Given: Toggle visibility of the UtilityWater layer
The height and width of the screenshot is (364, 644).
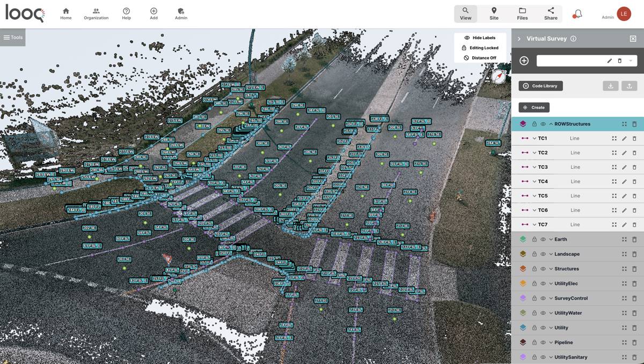Looking at the screenshot, I should click(x=543, y=313).
